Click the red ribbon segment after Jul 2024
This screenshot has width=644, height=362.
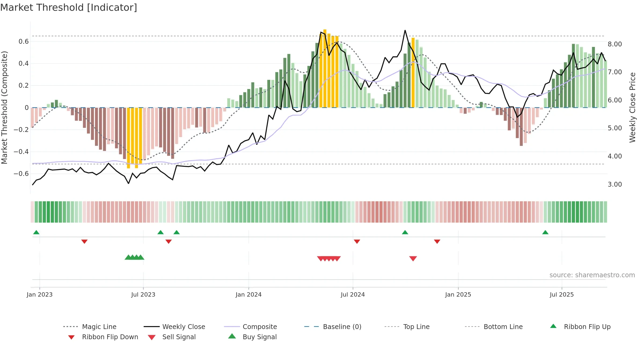click(x=379, y=212)
